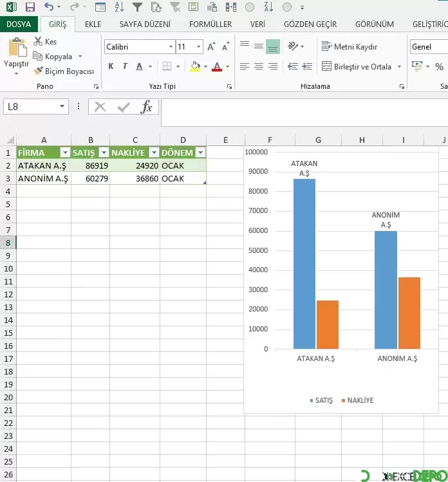Click the text orientation icon
448x482 pixels.
[x=293, y=46]
